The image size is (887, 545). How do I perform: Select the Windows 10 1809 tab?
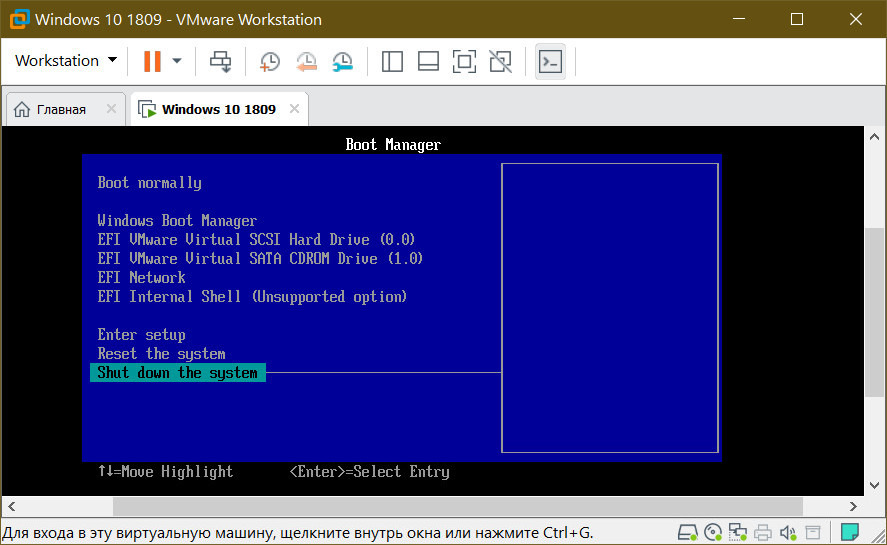[x=218, y=109]
